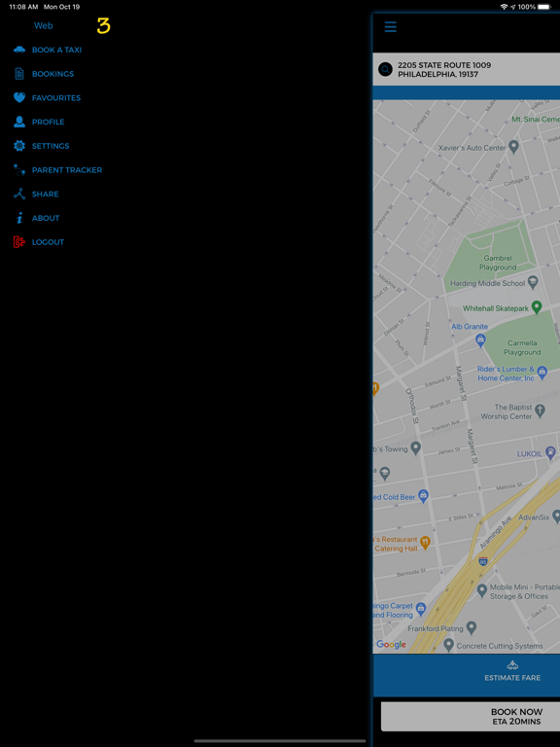Screen dimensions: 560x747
Task: Tap the orange restaurant pin by Catering Hall
Action: pyautogui.click(x=425, y=541)
